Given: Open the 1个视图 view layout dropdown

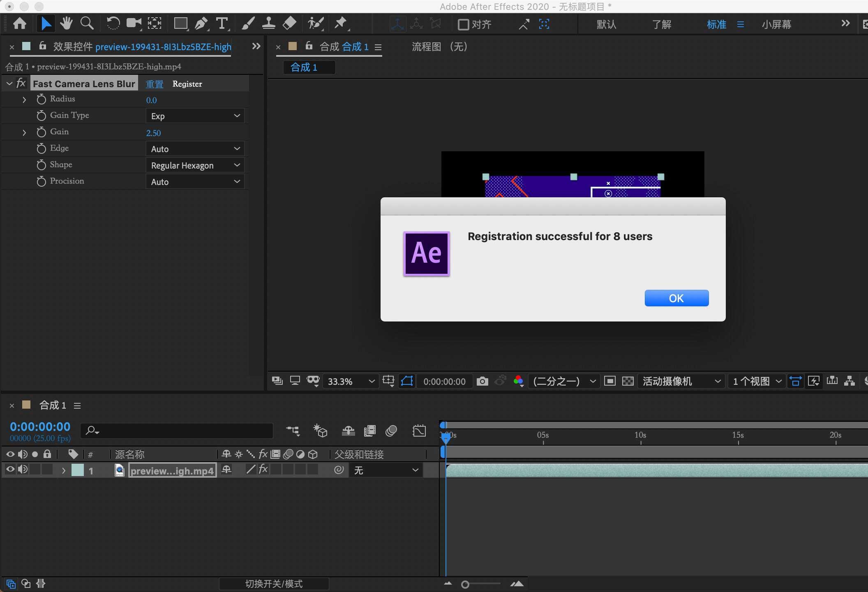Looking at the screenshot, I should pyautogui.click(x=757, y=381).
